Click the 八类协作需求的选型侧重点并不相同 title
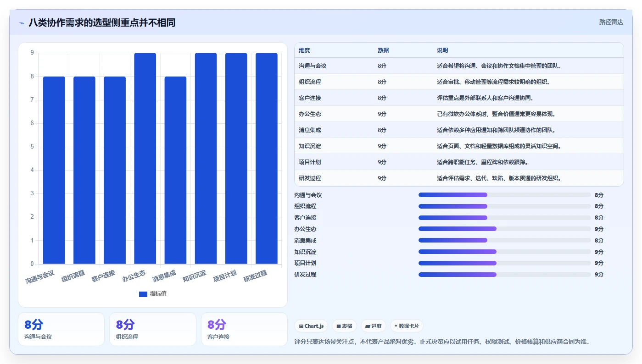Viewport: 642px width, 364px height. click(102, 22)
